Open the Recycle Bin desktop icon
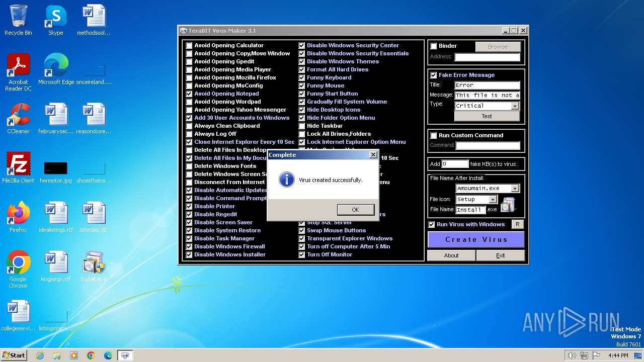644x362 pixels. 18,20
